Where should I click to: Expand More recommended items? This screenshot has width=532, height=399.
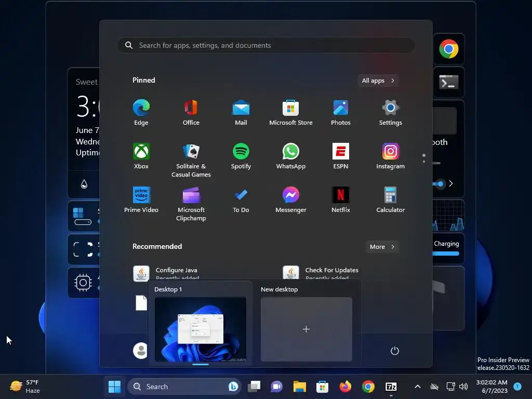coord(382,247)
